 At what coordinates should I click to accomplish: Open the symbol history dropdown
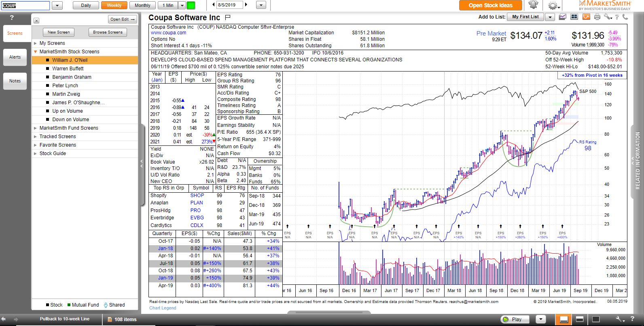(x=57, y=6)
